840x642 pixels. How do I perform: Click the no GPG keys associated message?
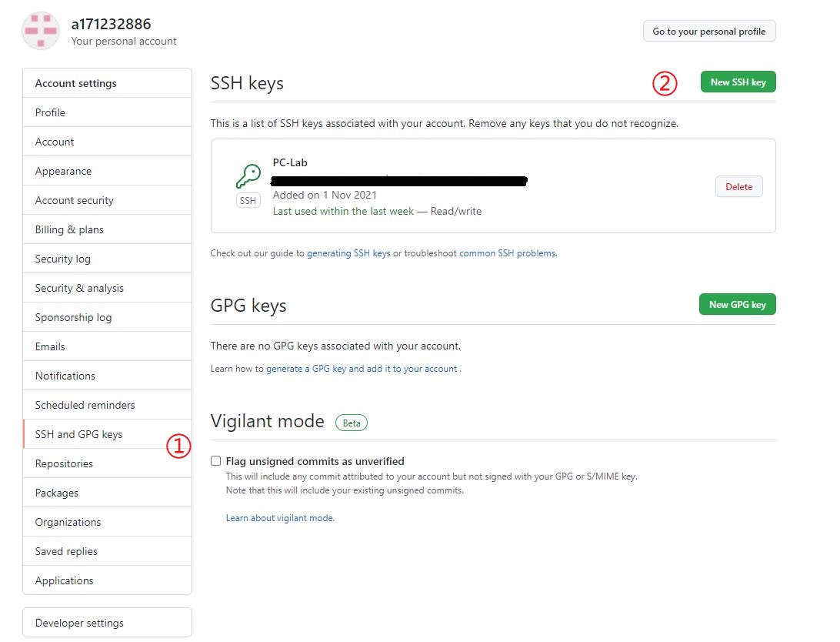(x=335, y=346)
